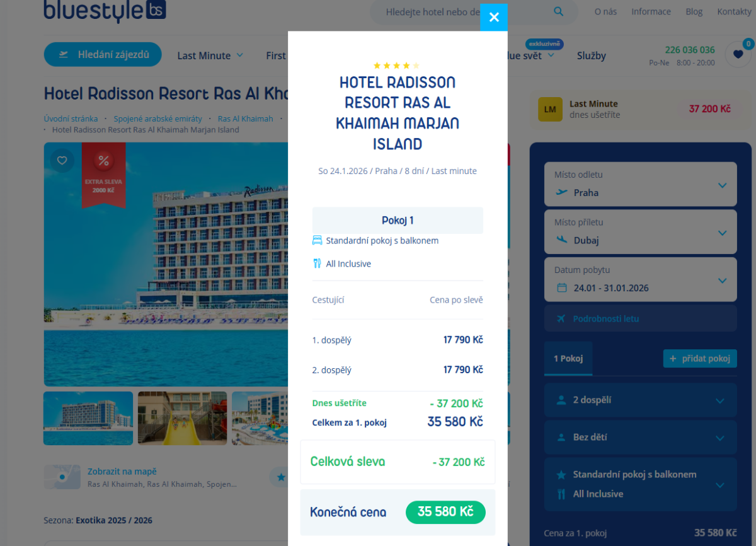The height and width of the screenshot is (546, 756).
Task: Click the map pin thumbnail icon
Action: click(62, 477)
